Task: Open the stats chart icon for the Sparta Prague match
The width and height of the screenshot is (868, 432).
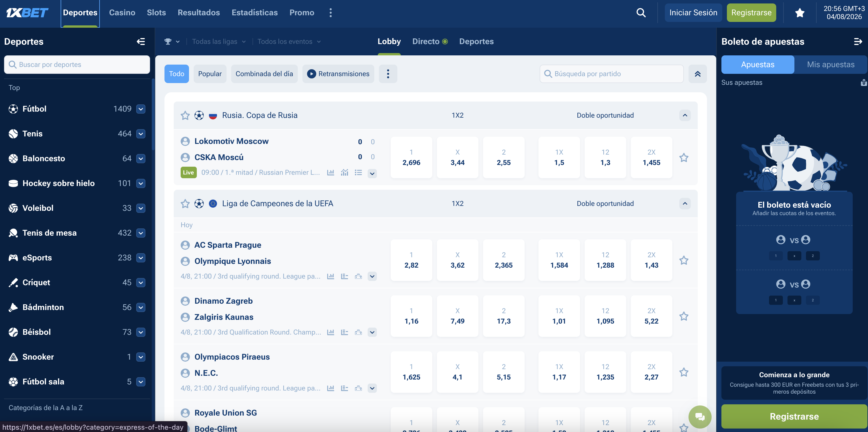Action: point(331,276)
